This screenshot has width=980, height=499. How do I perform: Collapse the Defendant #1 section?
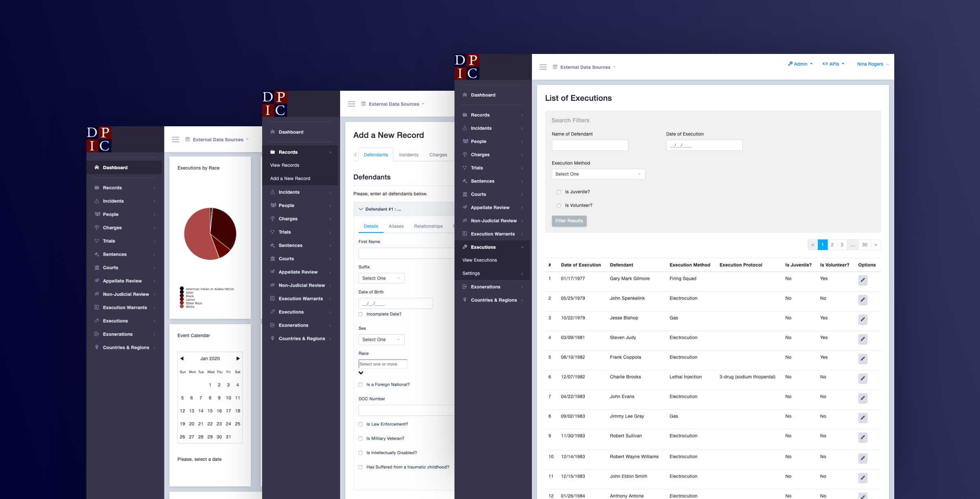[361, 209]
